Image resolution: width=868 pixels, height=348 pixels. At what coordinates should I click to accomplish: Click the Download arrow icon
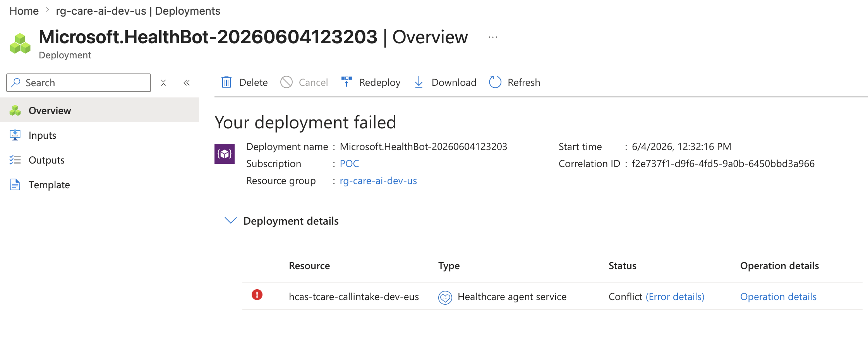(x=419, y=82)
